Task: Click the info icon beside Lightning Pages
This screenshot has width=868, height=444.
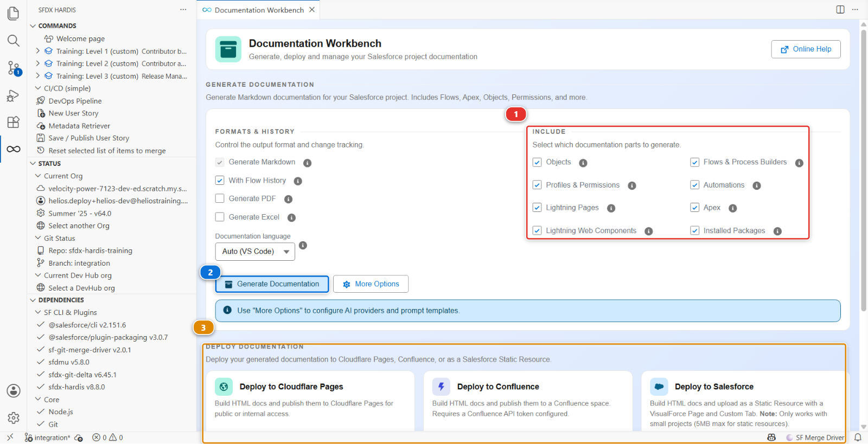Action: (611, 208)
